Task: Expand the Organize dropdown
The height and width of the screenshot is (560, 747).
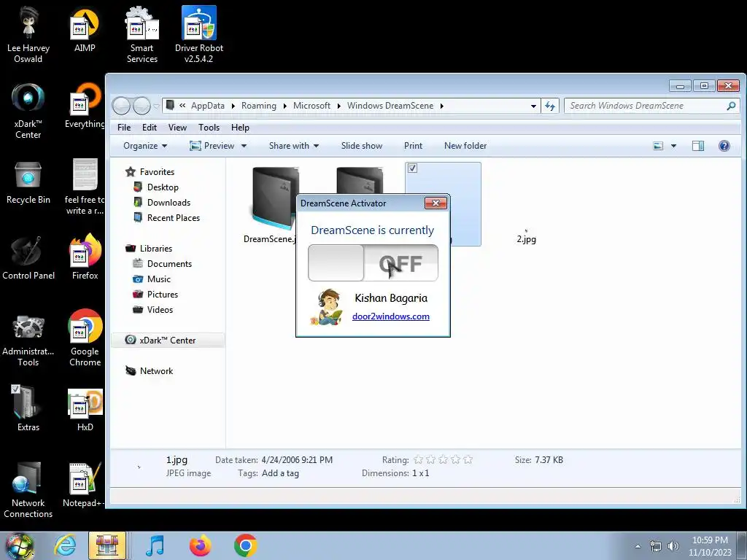Action: (145, 146)
